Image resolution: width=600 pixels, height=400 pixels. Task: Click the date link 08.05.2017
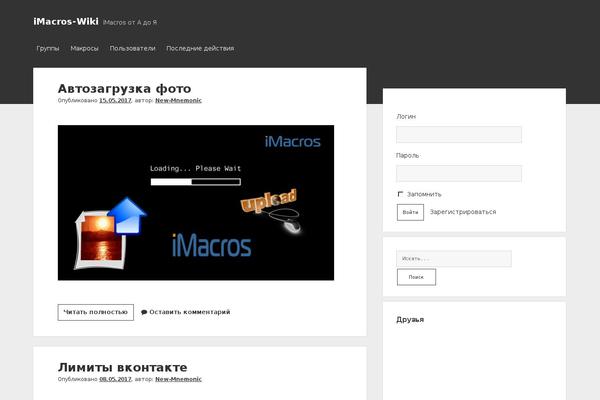point(115,379)
